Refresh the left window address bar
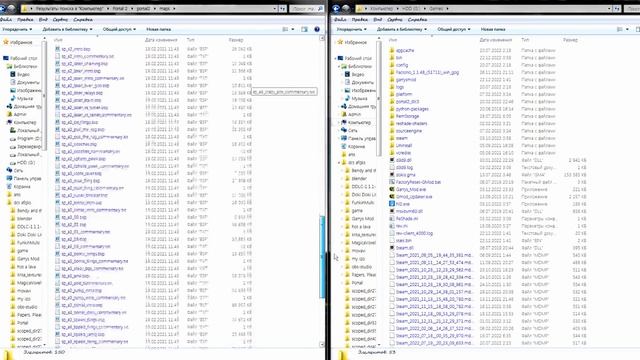Viewport: 640px width, 360px height. 282,8
